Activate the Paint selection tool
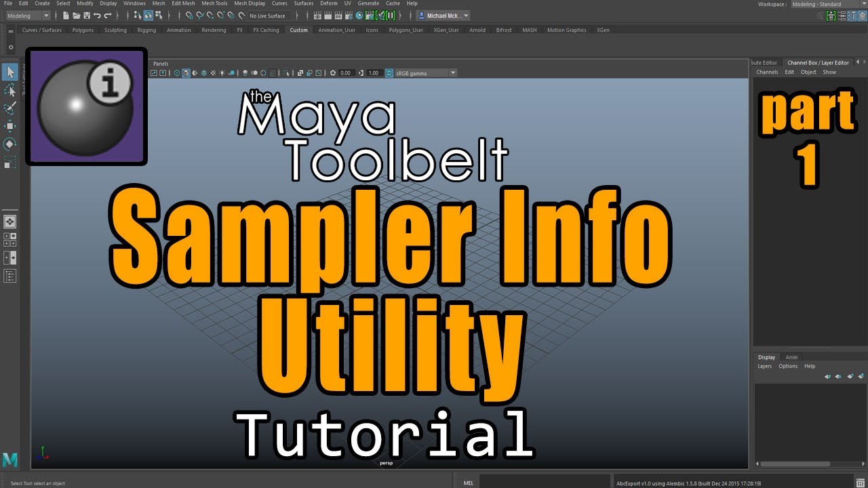 click(10, 108)
